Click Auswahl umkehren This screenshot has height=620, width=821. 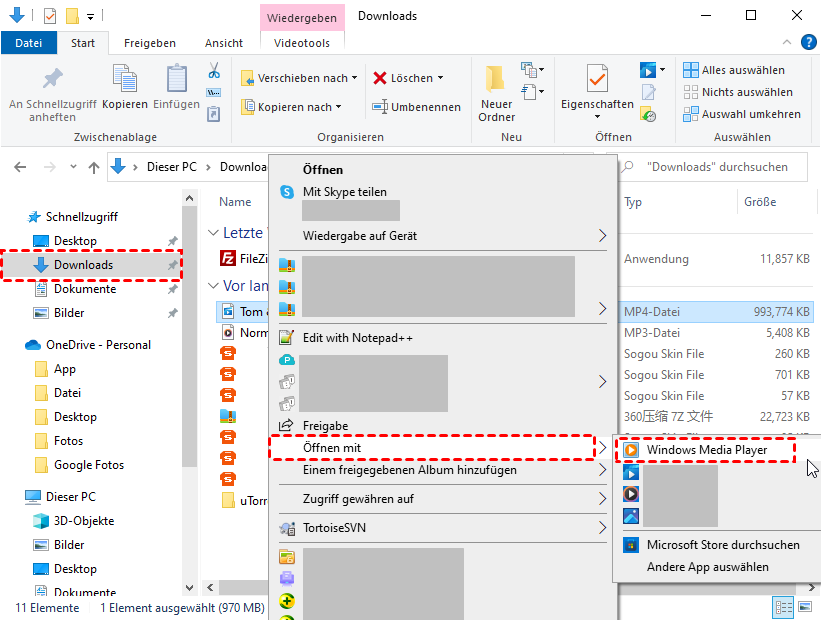click(x=742, y=114)
